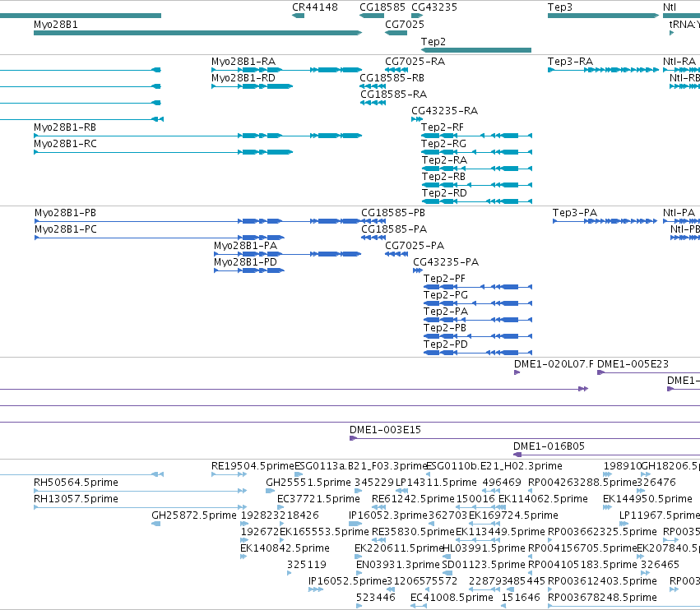Open the SD01123.5prime EST label
The image size is (700, 610).
[x=484, y=565]
